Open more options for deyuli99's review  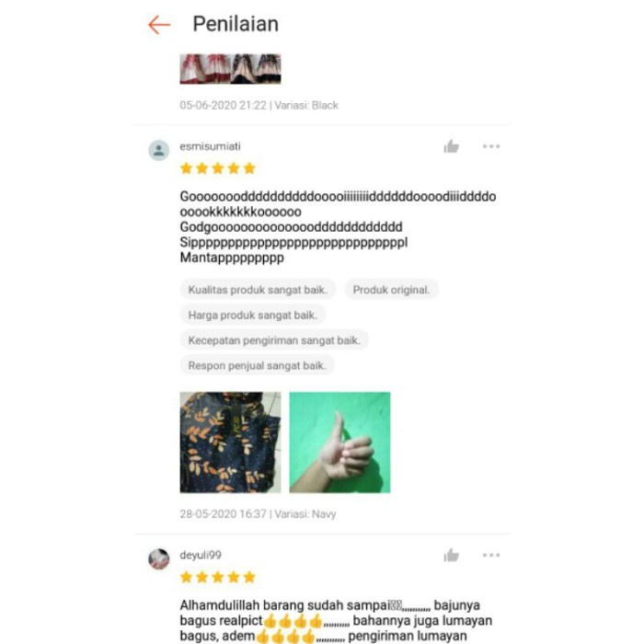pyautogui.click(x=490, y=555)
